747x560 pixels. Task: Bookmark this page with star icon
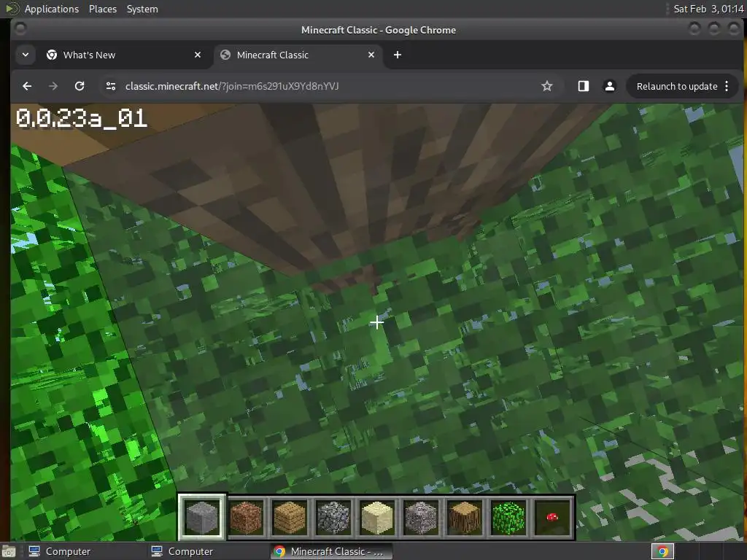[x=547, y=86]
